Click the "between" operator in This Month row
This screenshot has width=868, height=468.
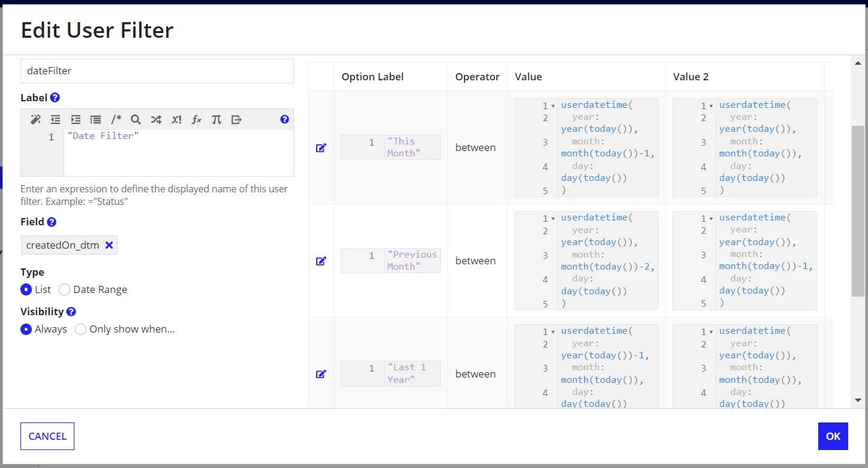point(475,147)
